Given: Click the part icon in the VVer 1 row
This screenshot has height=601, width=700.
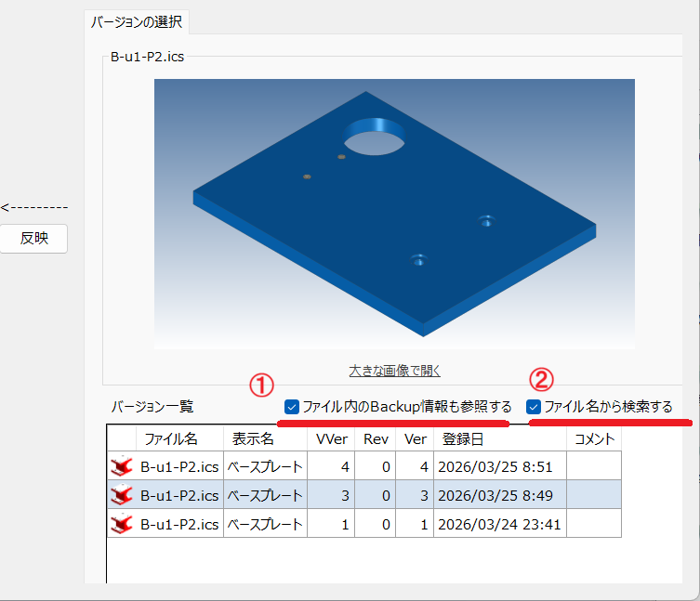Looking at the screenshot, I should point(122,524).
